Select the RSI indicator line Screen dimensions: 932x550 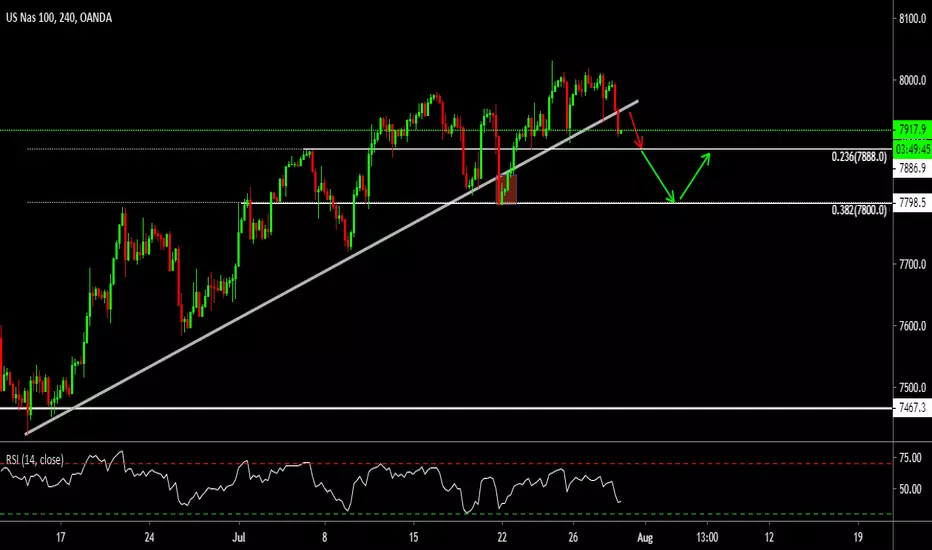point(309,482)
